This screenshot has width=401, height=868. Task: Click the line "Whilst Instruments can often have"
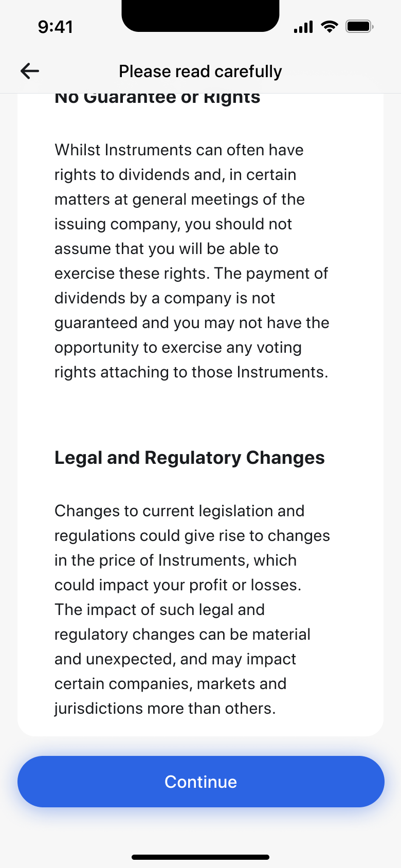(x=179, y=150)
